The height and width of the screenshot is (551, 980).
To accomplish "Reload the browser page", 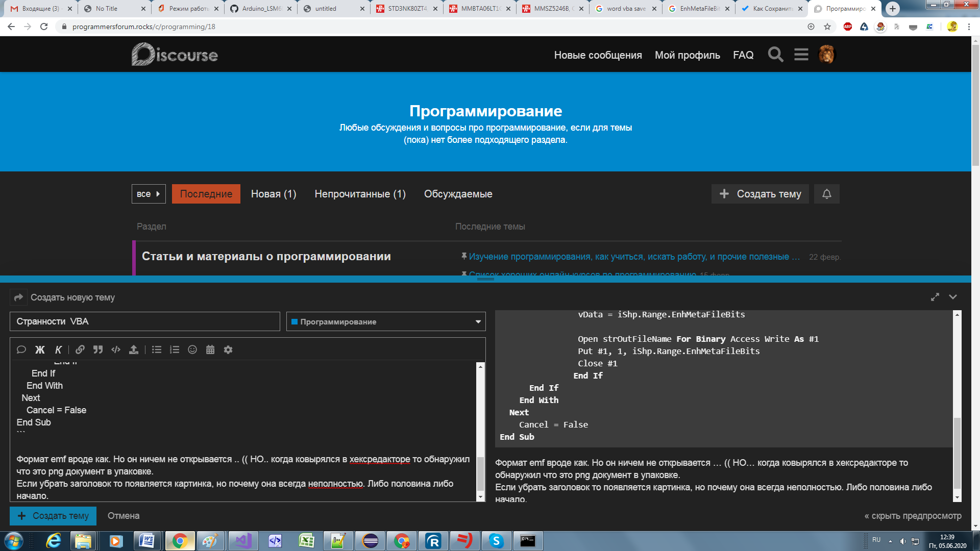I will click(44, 27).
